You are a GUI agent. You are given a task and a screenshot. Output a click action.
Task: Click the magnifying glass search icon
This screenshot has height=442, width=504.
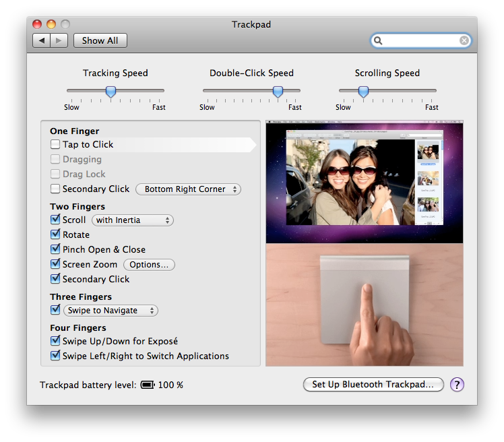(379, 41)
